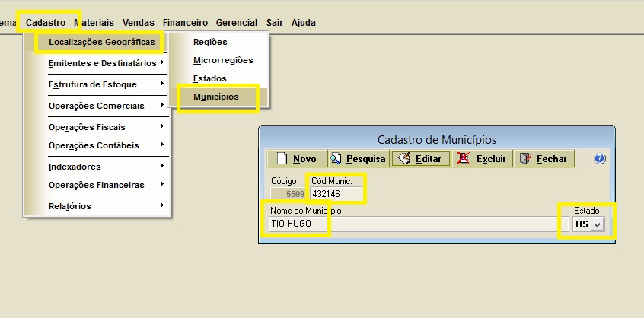The image size is (644, 318).
Task: Choose Municípios from the submenu
Action: pos(218,97)
